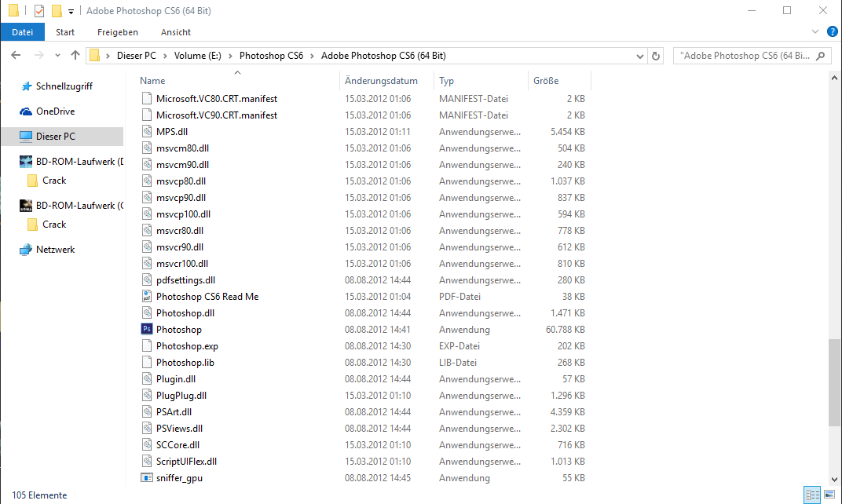Viewport: 842px width, 504px height.
Task: Click the scroll-up arrow of the file list
Action: 834,79
